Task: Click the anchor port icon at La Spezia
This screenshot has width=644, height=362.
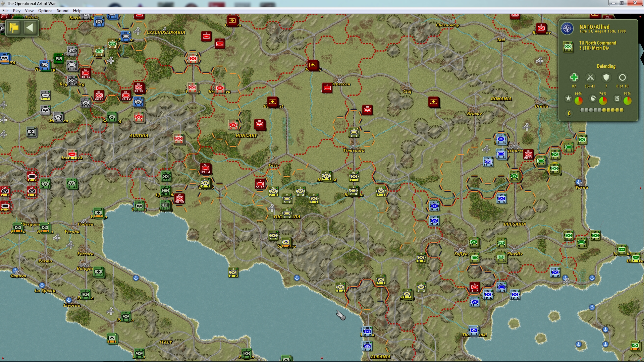Action: 42,285
